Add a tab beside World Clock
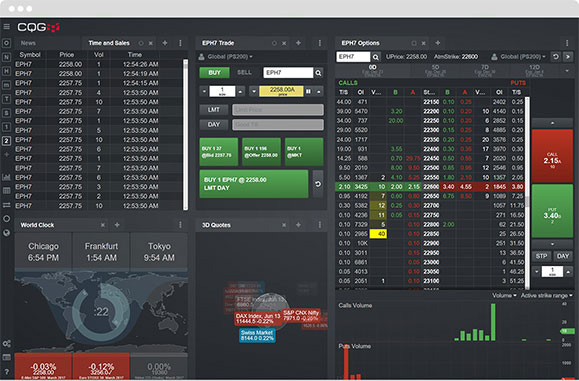This screenshot has width=579, height=381. point(117,225)
